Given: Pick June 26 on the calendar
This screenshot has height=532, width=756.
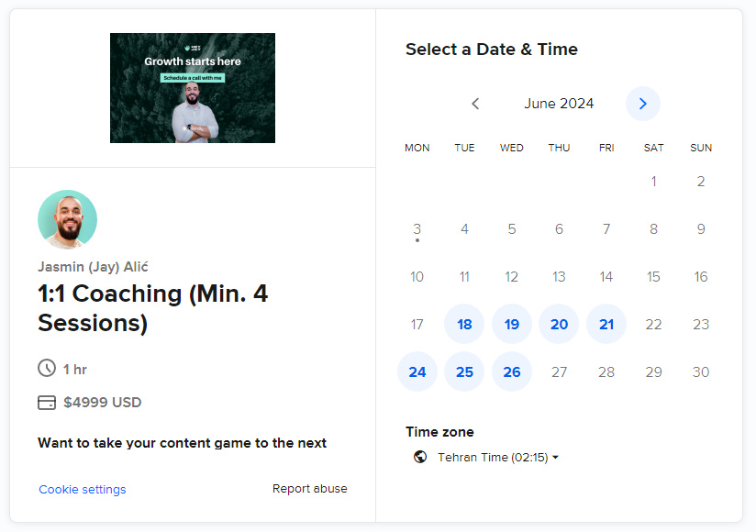Looking at the screenshot, I should (512, 371).
